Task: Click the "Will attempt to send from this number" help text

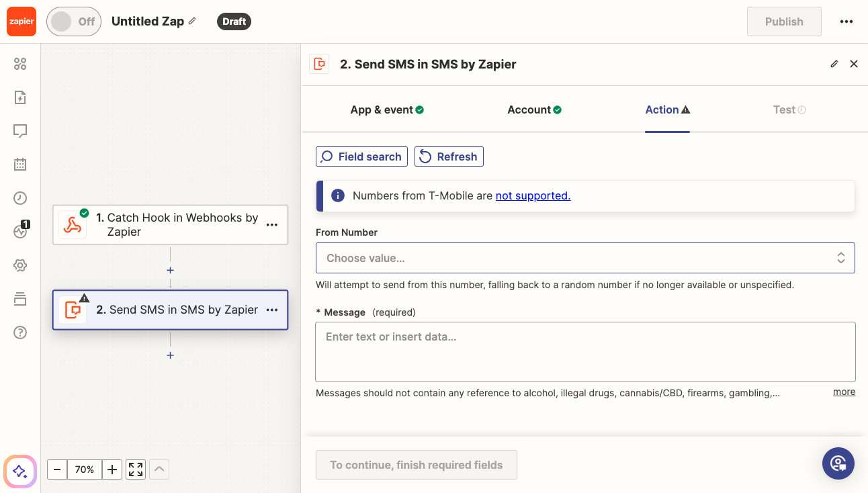Action: pos(555,285)
